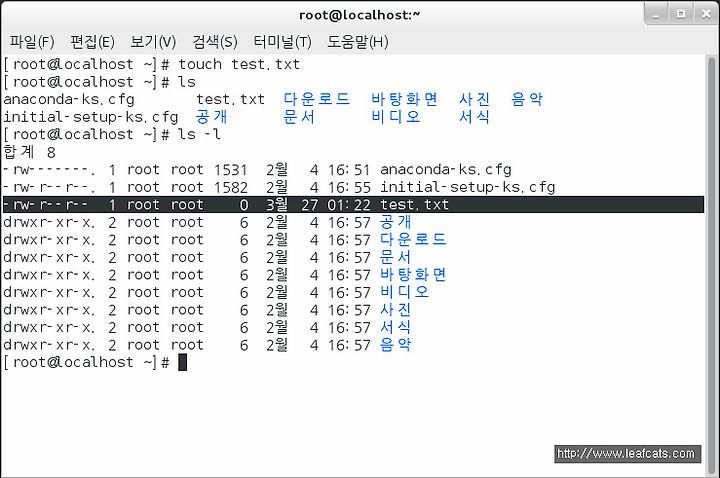720x478 pixels.
Task: Open the 파일(F) menu
Action: tap(32, 42)
